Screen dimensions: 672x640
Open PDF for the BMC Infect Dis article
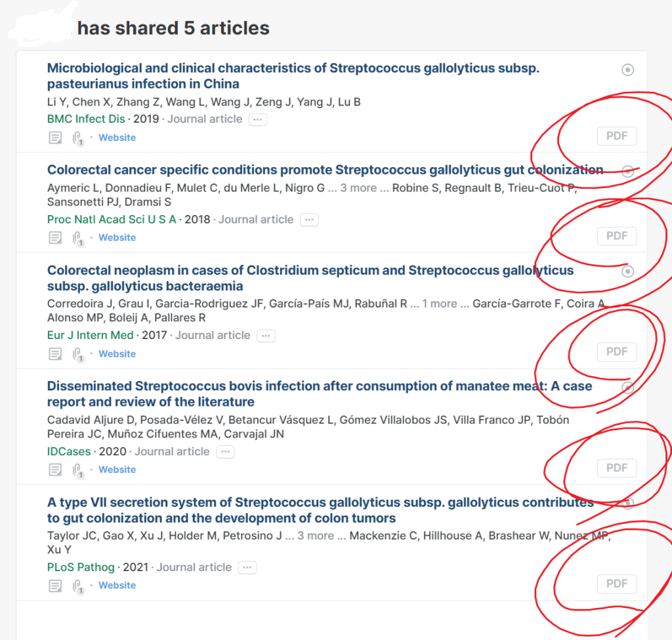click(616, 136)
